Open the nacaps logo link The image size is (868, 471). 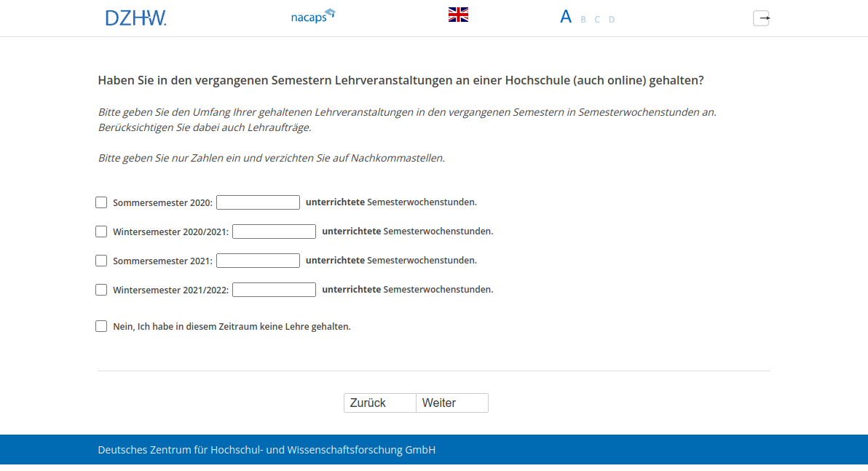coord(312,16)
